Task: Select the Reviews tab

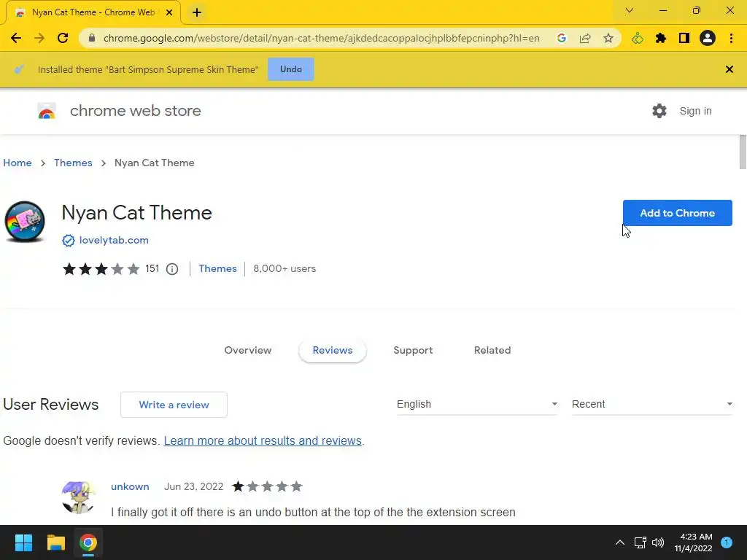Action: pos(333,351)
